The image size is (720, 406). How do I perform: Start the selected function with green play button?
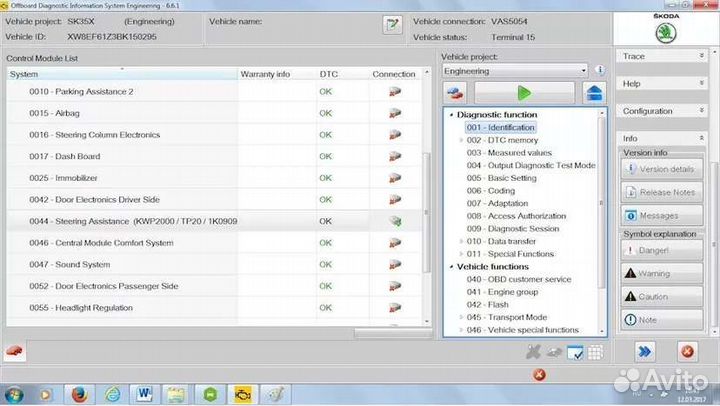tap(524, 93)
